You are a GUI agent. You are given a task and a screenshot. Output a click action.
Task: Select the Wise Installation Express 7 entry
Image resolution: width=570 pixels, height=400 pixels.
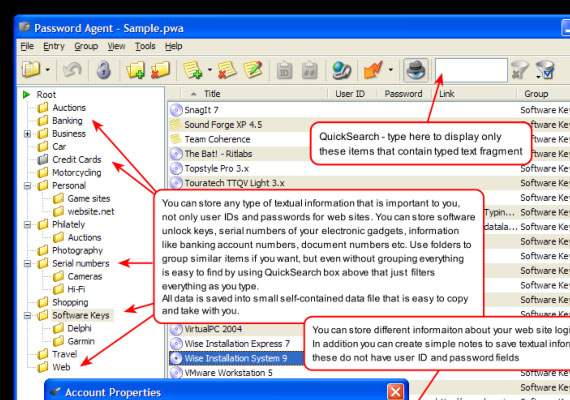tap(237, 344)
